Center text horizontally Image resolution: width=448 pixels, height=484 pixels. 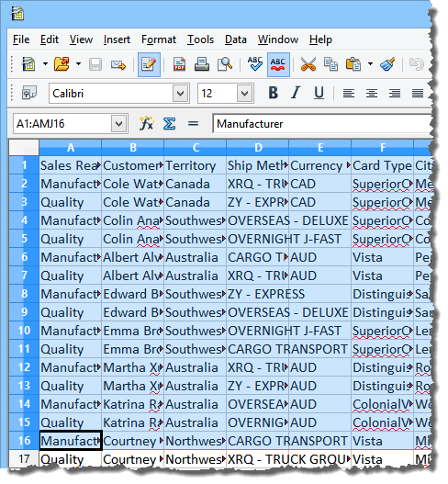(x=372, y=94)
